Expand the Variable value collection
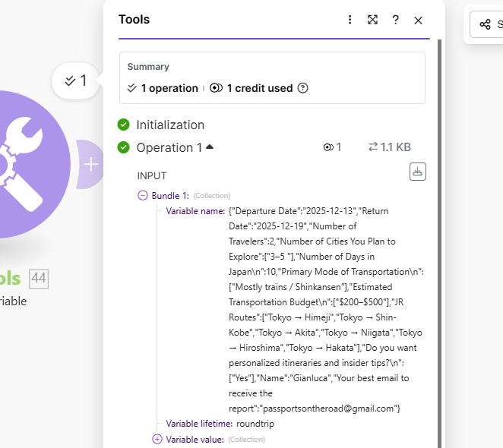 pos(157,439)
